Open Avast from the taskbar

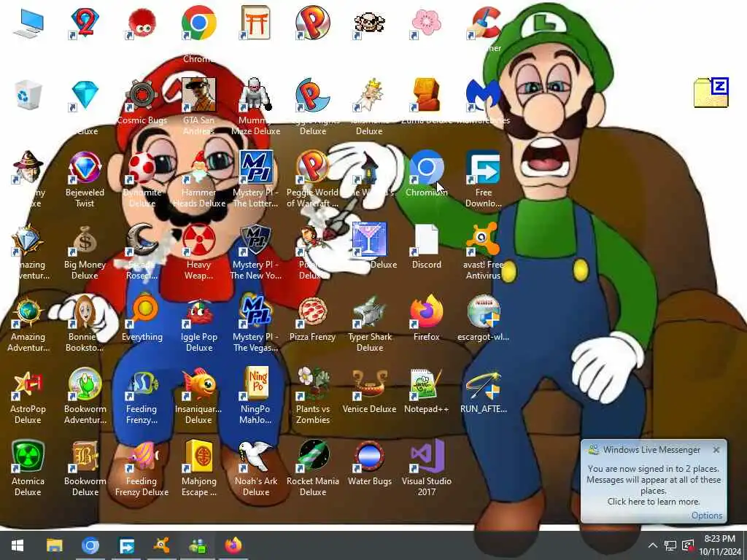pos(162,545)
